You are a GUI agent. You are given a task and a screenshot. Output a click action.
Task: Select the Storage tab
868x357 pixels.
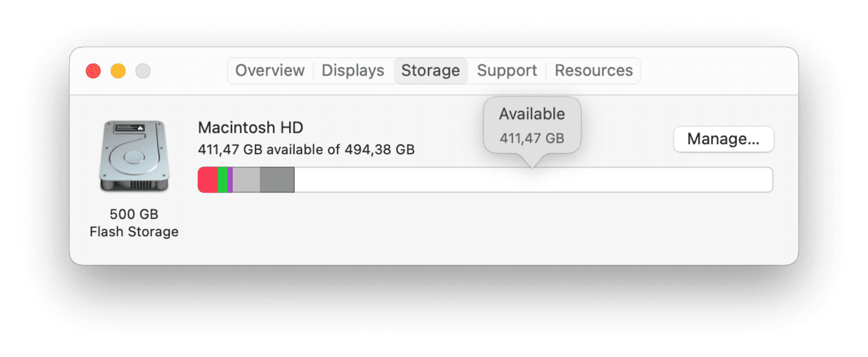[x=430, y=71]
